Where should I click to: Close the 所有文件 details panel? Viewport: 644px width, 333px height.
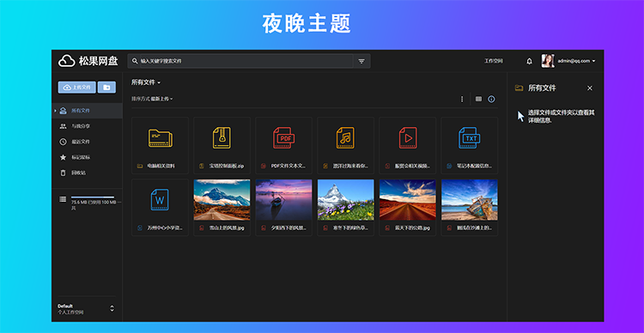pos(590,88)
